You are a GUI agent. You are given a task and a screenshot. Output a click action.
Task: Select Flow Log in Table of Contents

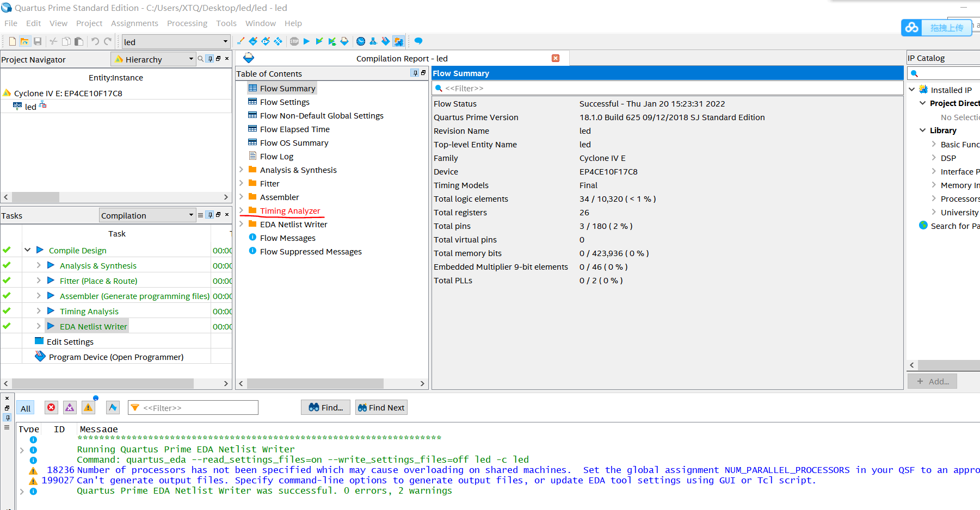coord(276,156)
